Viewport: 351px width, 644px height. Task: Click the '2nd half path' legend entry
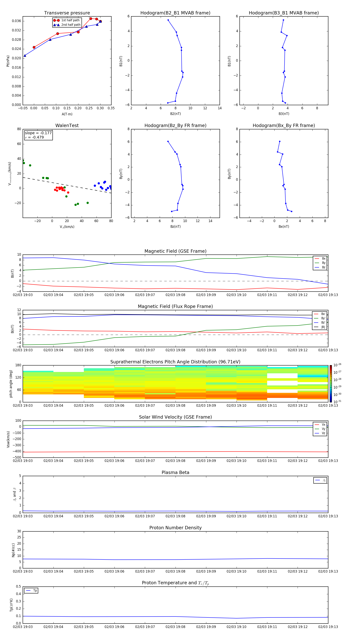[67, 25]
